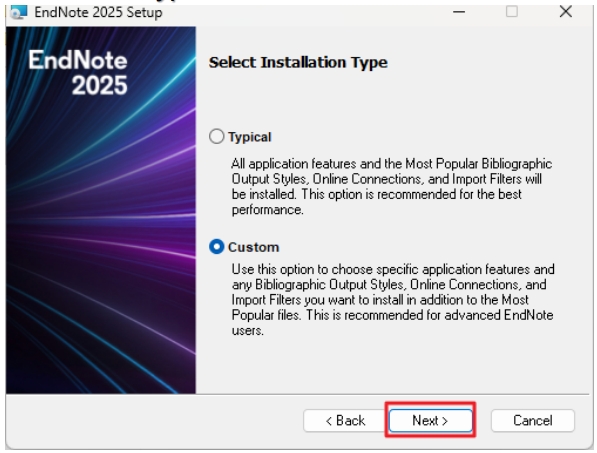Select the Typical installation radio button
The width and height of the screenshot is (597, 453).
point(217,136)
